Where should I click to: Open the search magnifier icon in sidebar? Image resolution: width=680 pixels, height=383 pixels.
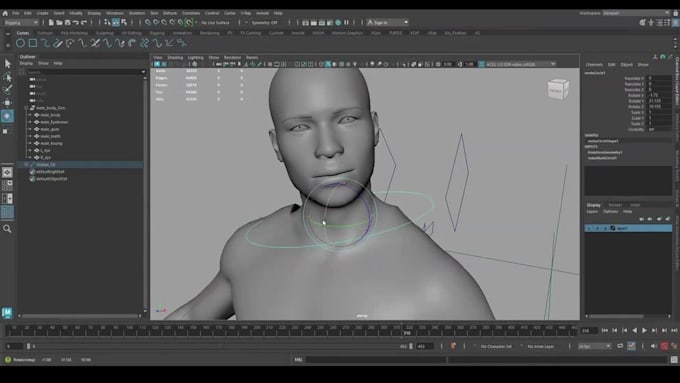coord(7,229)
